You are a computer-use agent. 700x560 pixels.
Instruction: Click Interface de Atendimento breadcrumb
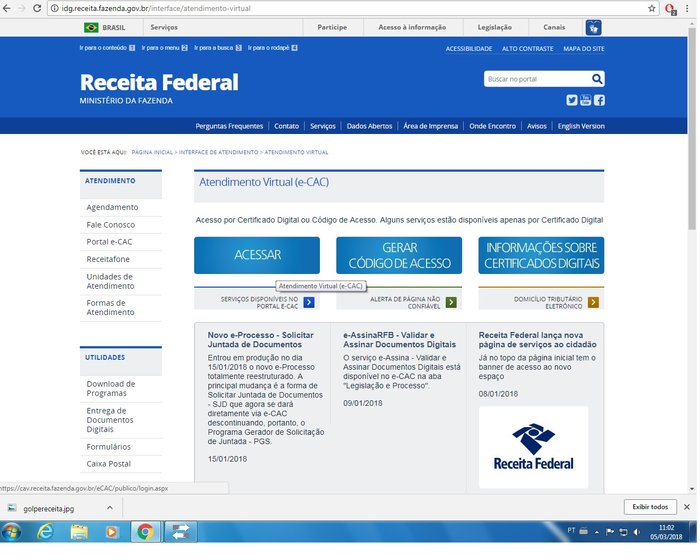(x=218, y=152)
